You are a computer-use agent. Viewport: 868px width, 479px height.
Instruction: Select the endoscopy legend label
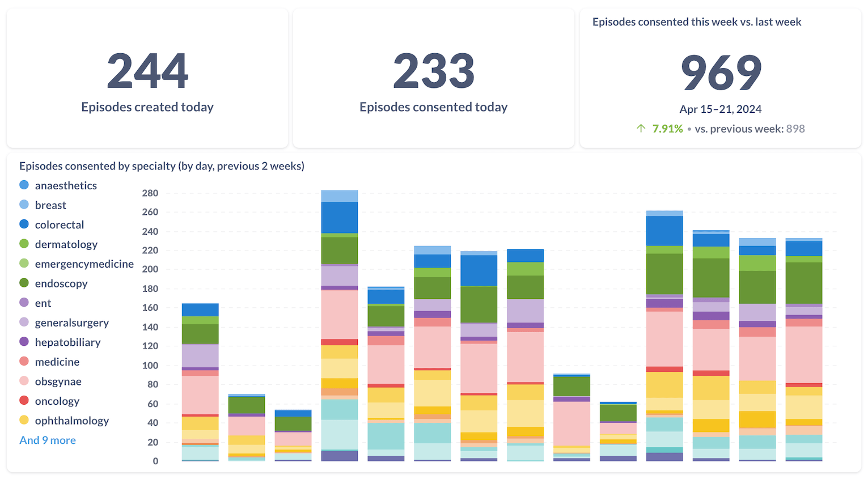tap(61, 283)
